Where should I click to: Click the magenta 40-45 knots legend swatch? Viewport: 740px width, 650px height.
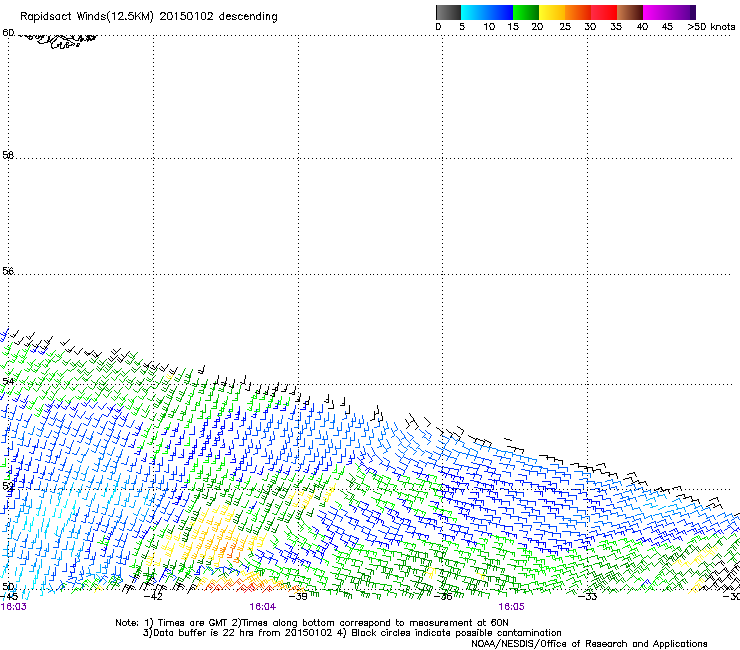656,12
